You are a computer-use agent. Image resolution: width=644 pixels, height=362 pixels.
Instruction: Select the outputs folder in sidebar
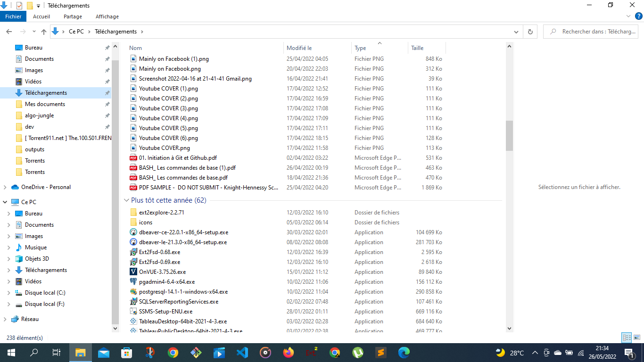34,149
